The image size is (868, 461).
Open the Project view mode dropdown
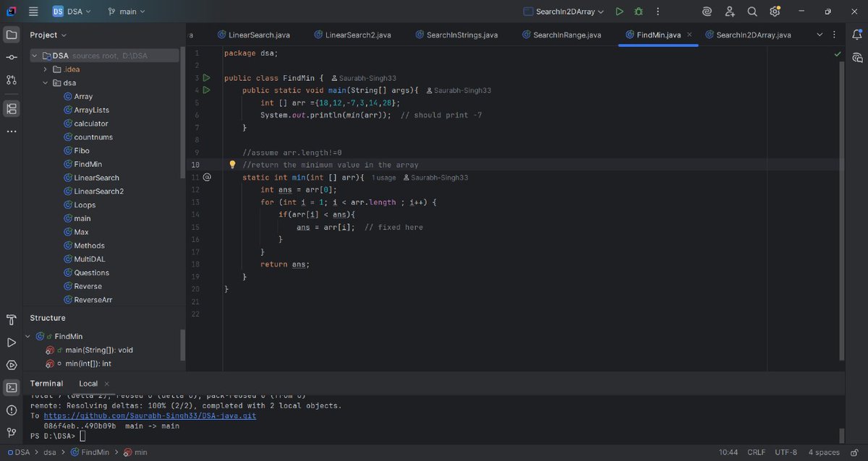pyautogui.click(x=48, y=35)
